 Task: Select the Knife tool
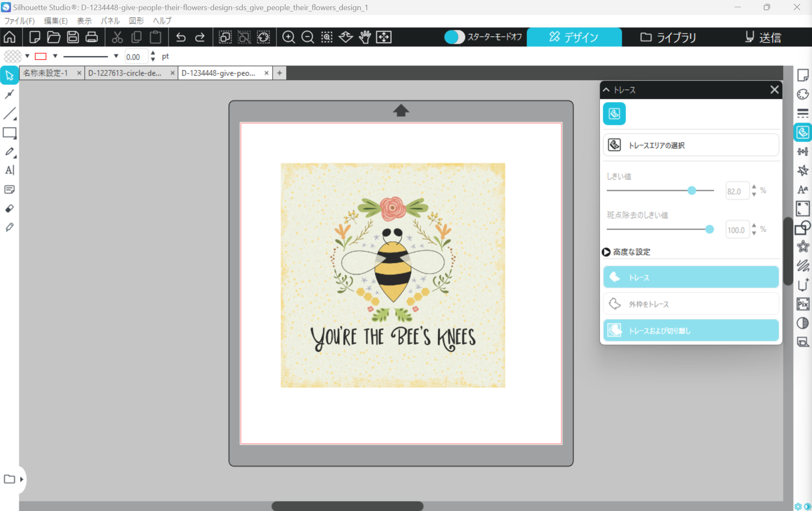coord(9,227)
